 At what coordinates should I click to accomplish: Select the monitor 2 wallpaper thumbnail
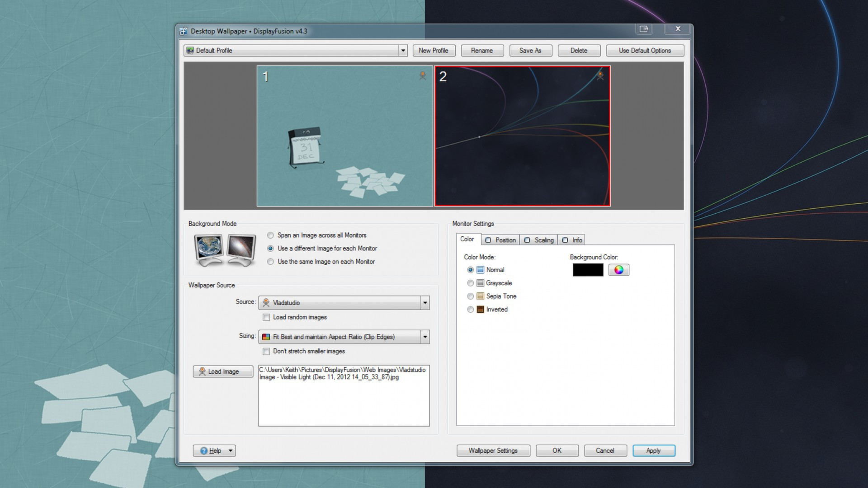pyautogui.click(x=522, y=136)
